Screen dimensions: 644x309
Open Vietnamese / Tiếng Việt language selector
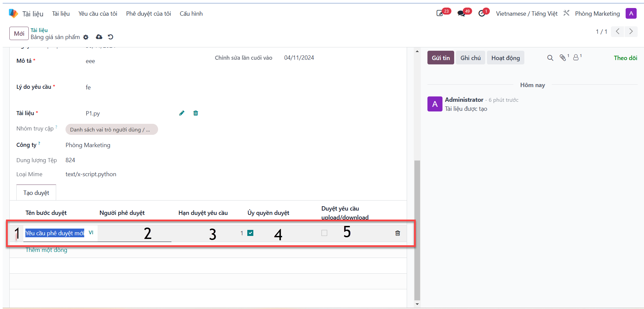coord(527,13)
